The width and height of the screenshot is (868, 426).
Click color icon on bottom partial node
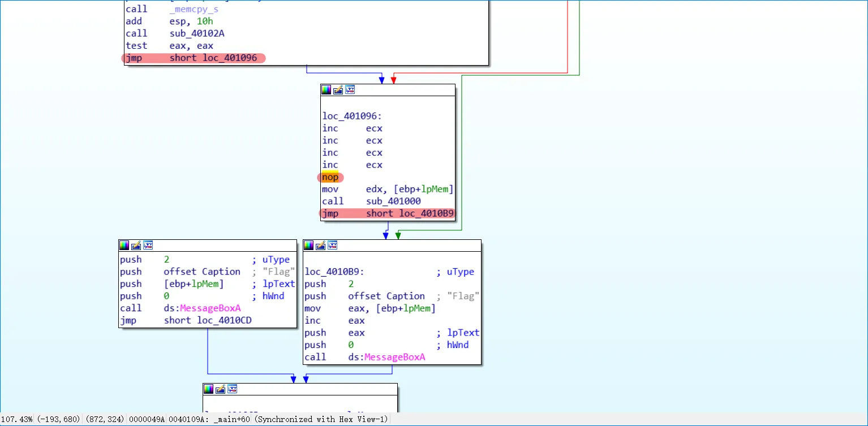[x=208, y=389]
